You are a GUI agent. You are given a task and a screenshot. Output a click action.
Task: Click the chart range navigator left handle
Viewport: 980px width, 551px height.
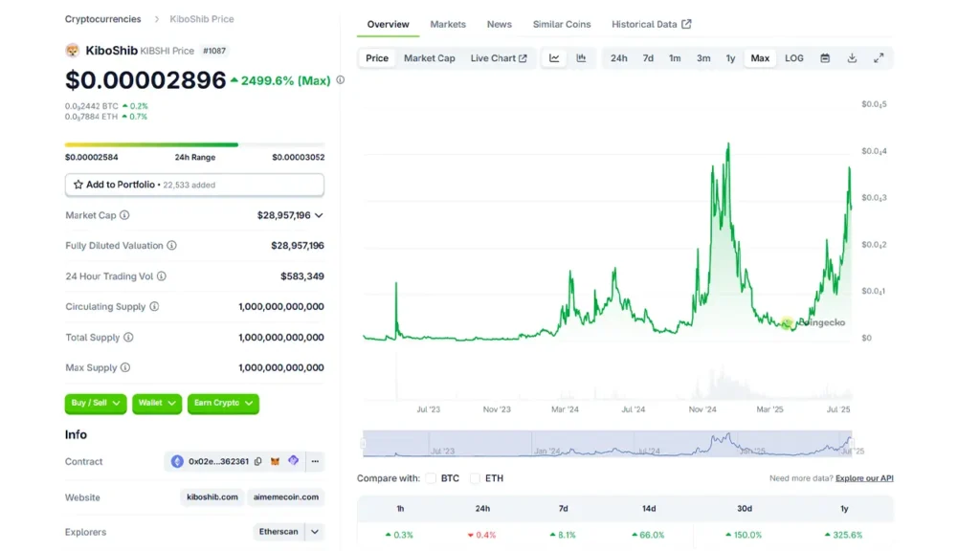[364, 444]
